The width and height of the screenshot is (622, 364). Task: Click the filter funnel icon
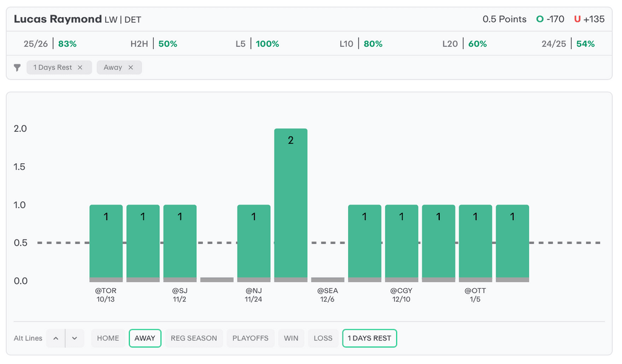click(18, 68)
